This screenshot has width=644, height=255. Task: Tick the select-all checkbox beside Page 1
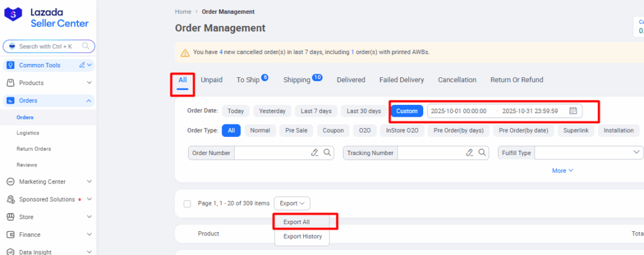coord(187,203)
